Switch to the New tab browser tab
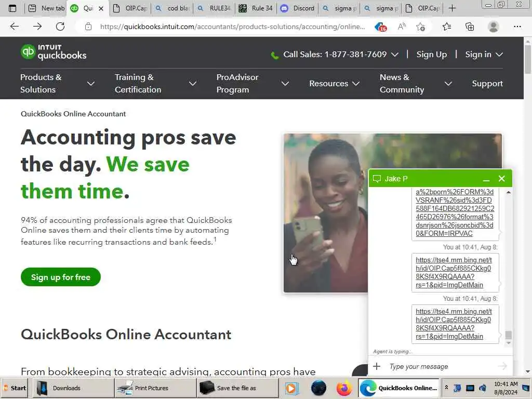This screenshot has height=399, width=532. coord(46,8)
